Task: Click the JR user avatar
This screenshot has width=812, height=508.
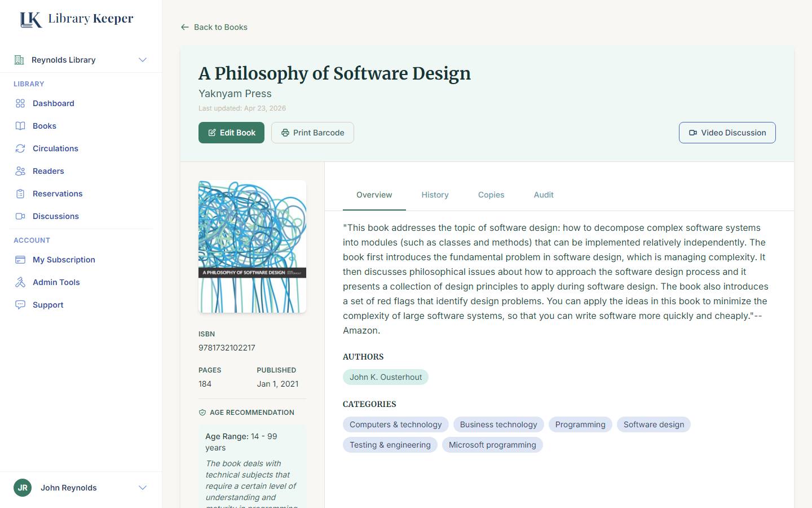Action: coord(23,488)
